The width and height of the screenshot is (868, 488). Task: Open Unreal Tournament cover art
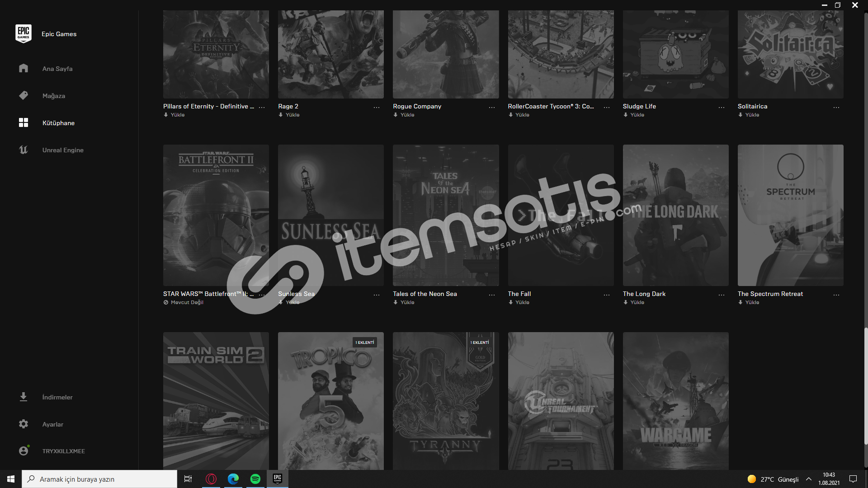click(561, 401)
